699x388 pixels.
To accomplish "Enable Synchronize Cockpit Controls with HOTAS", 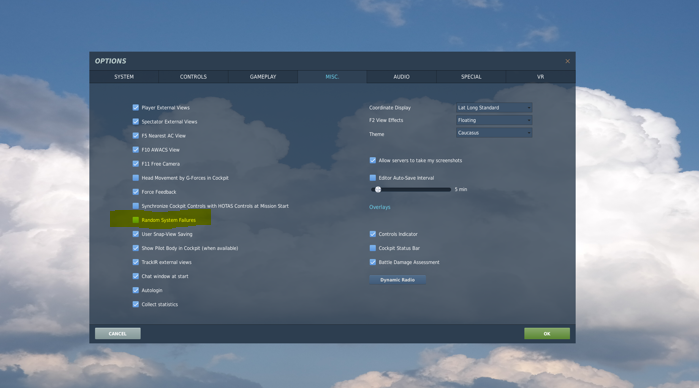I will point(136,206).
